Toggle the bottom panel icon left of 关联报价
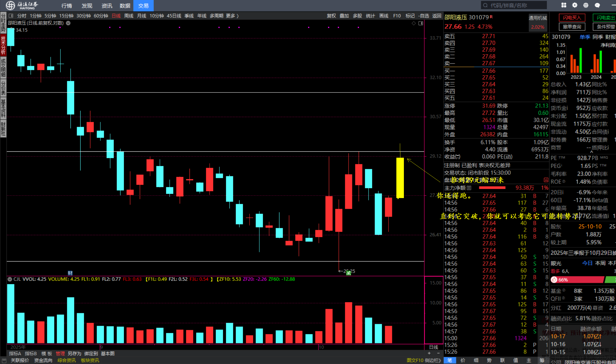 coord(4,360)
